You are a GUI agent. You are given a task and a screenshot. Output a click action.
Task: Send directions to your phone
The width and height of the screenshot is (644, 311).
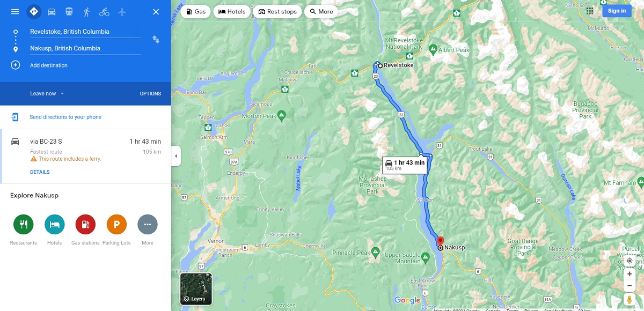65,117
